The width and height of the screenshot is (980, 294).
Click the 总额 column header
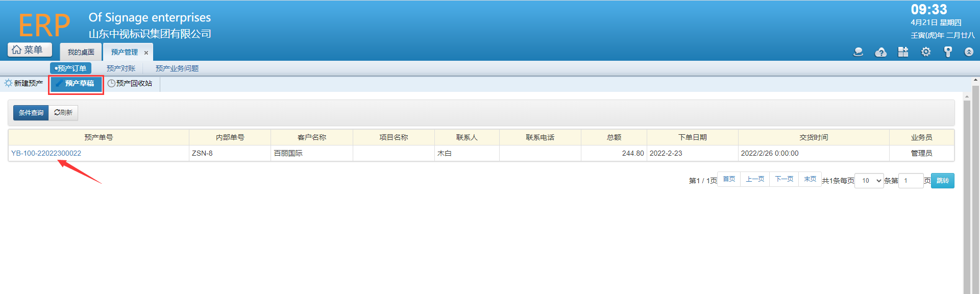(614, 137)
